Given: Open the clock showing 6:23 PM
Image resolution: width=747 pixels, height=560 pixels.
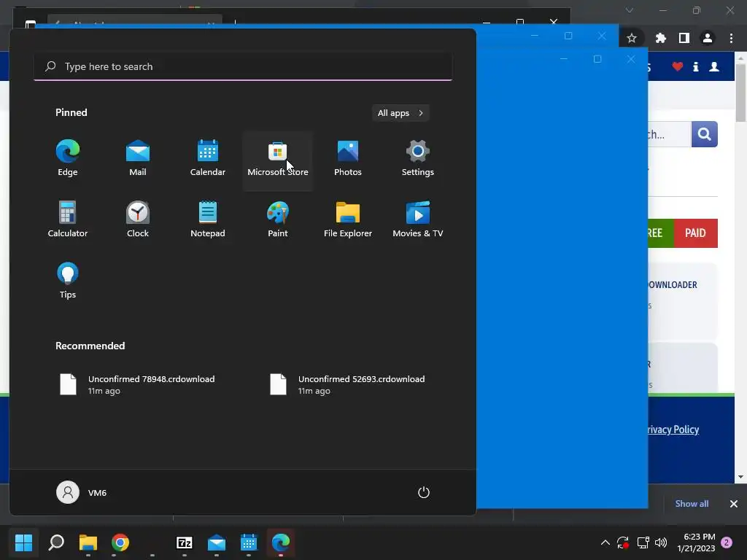Looking at the screenshot, I should [x=696, y=542].
